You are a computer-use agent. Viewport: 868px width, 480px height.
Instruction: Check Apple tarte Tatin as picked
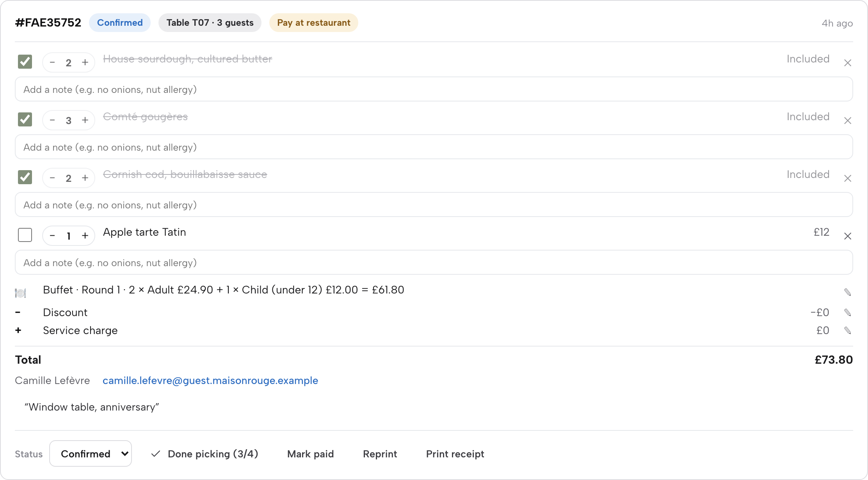point(25,235)
